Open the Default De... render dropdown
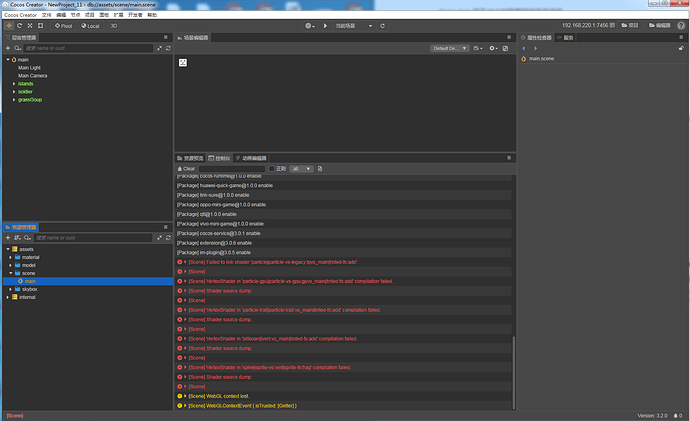Viewport: 690px width, 421px height. pos(450,48)
